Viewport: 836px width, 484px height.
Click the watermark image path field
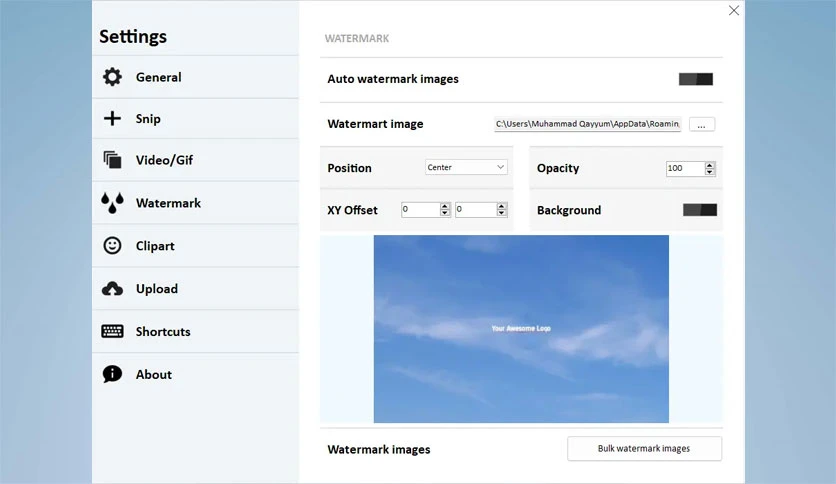coord(588,124)
